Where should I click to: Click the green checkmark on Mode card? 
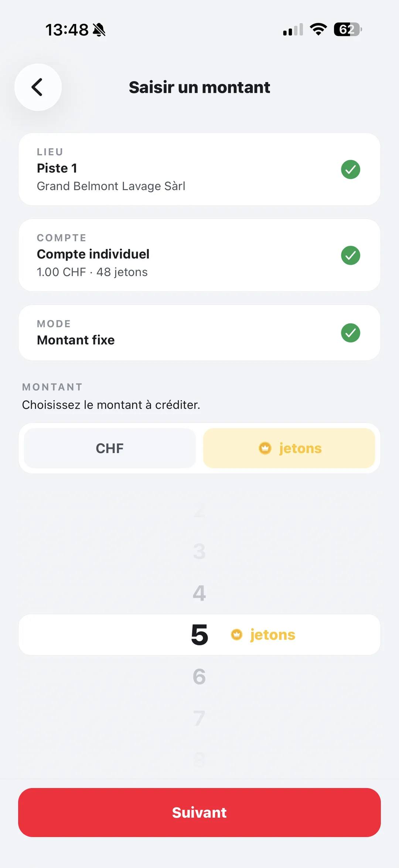(350, 333)
